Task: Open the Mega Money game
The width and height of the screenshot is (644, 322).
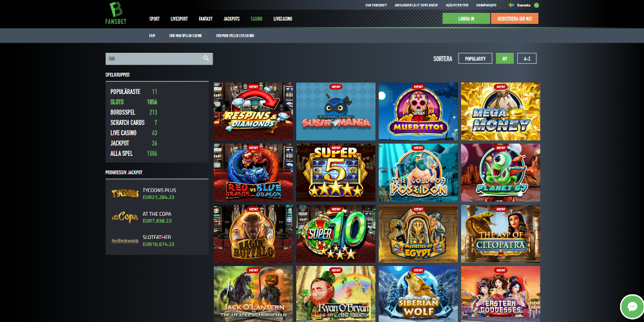Action: pyautogui.click(x=500, y=111)
